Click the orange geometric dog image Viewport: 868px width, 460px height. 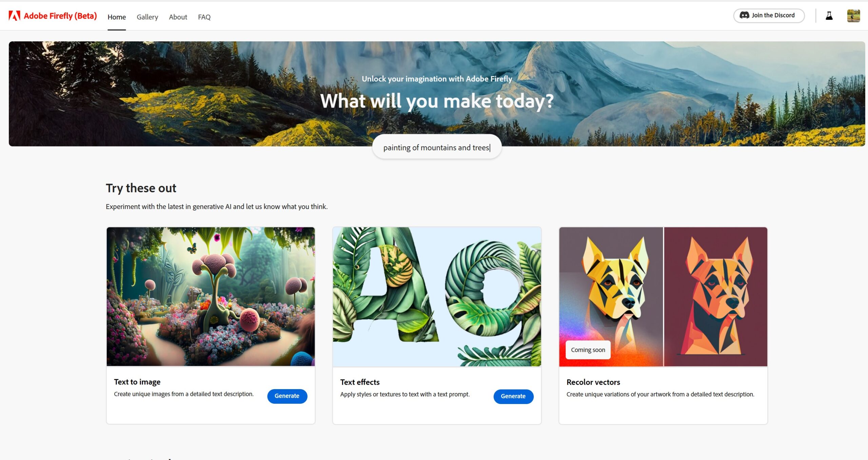point(715,297)
